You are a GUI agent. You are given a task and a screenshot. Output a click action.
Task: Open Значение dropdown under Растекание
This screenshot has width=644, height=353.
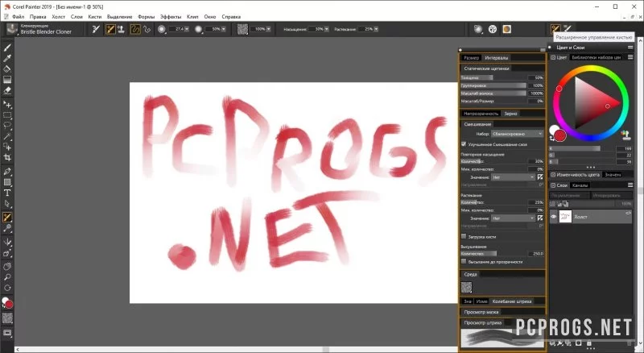[x=513, y=218]
